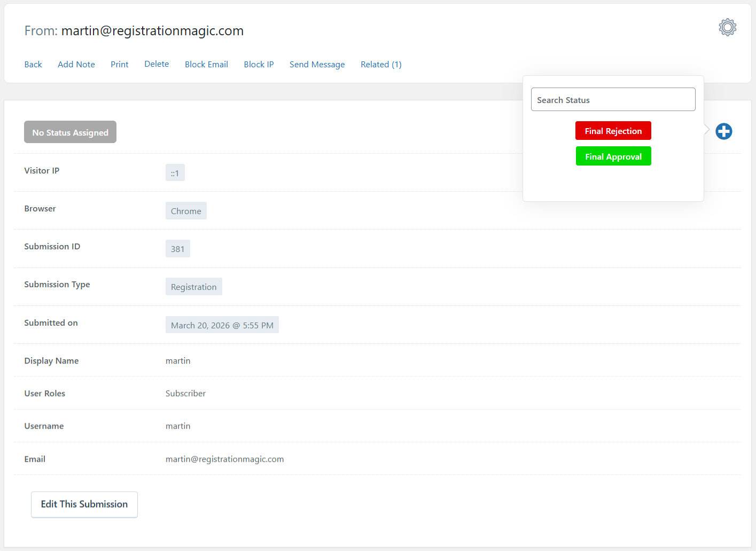Viewport: 756px width, 551px height.
Task: Print this submission
Action: pyautogui.click(x=120, y=65)
